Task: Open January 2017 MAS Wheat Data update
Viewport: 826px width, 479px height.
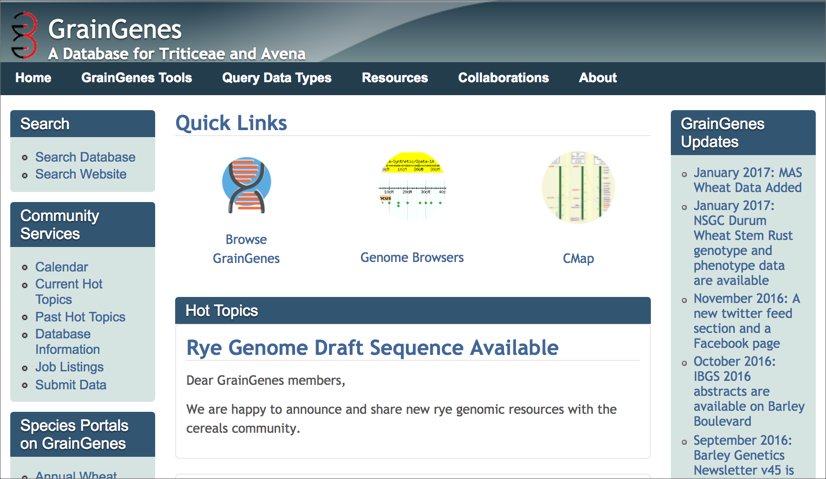Action: (x=748, y=180)
